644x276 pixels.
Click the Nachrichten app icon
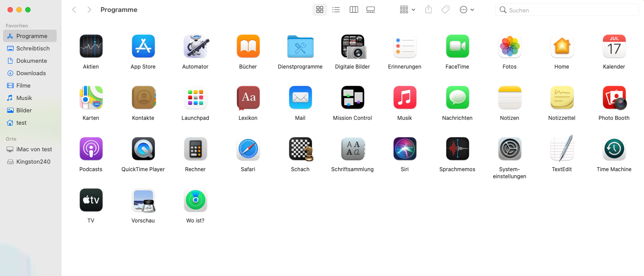[457, 97]
